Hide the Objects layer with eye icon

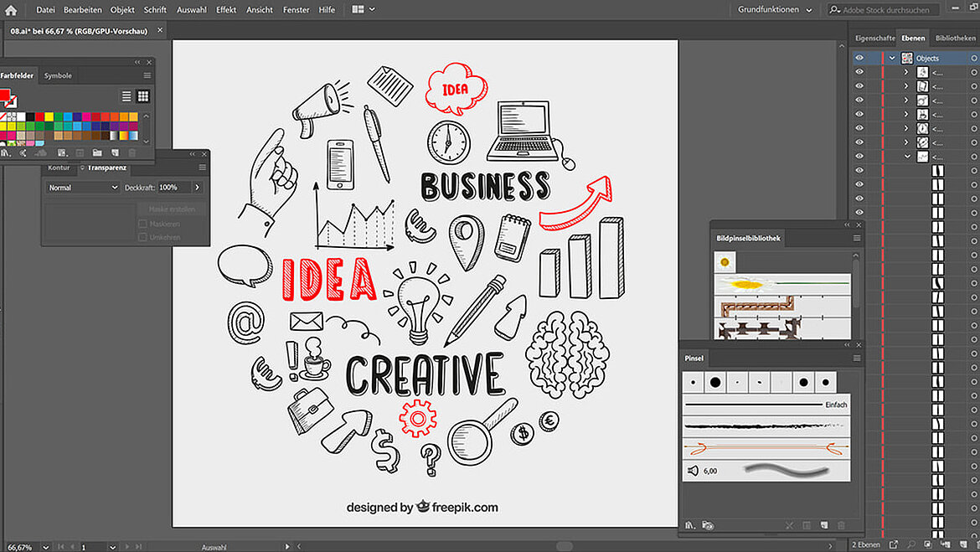859,59
